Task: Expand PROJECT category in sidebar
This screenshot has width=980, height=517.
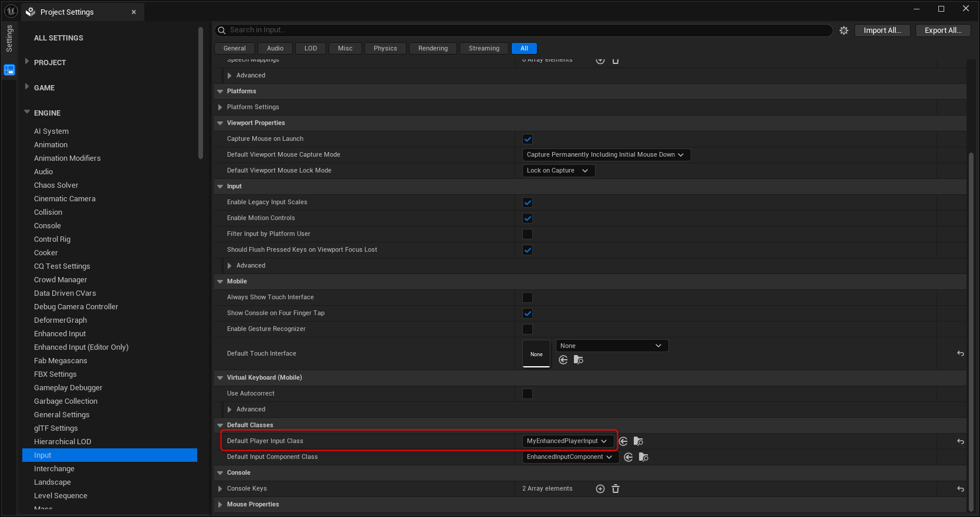Action: click(27, 62)
